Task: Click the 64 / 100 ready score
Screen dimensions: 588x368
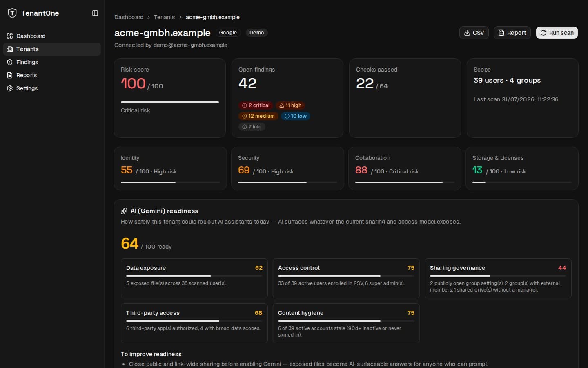Action: point(146,244)
